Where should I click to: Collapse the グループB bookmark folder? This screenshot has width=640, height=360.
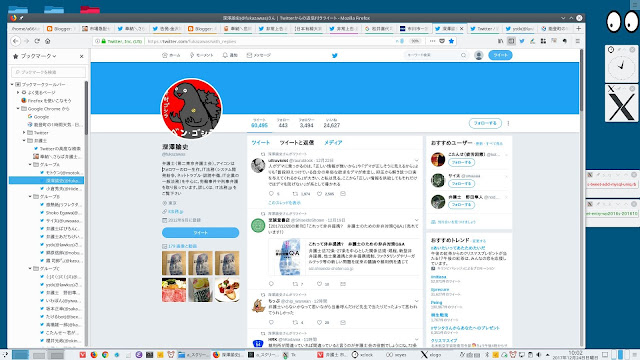pos(30,196)
